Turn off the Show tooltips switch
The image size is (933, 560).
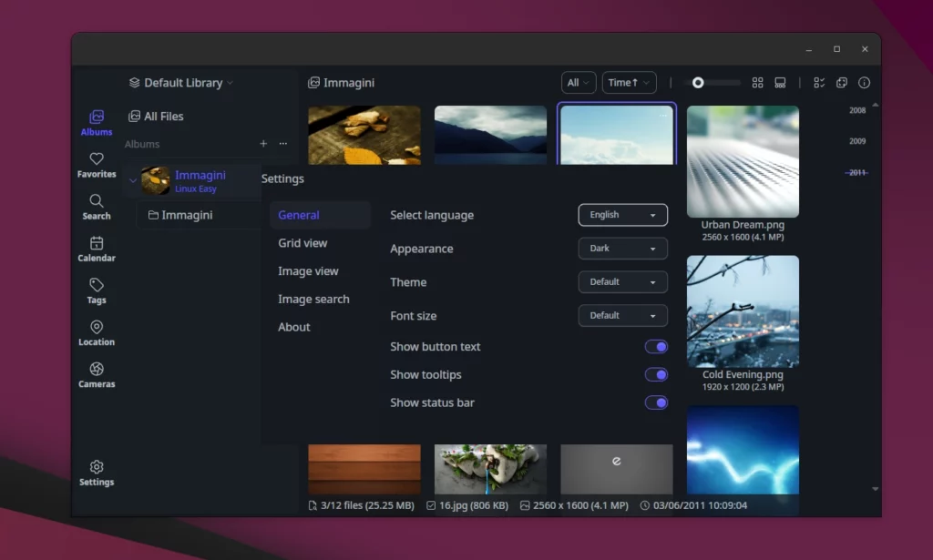[656, 374]
